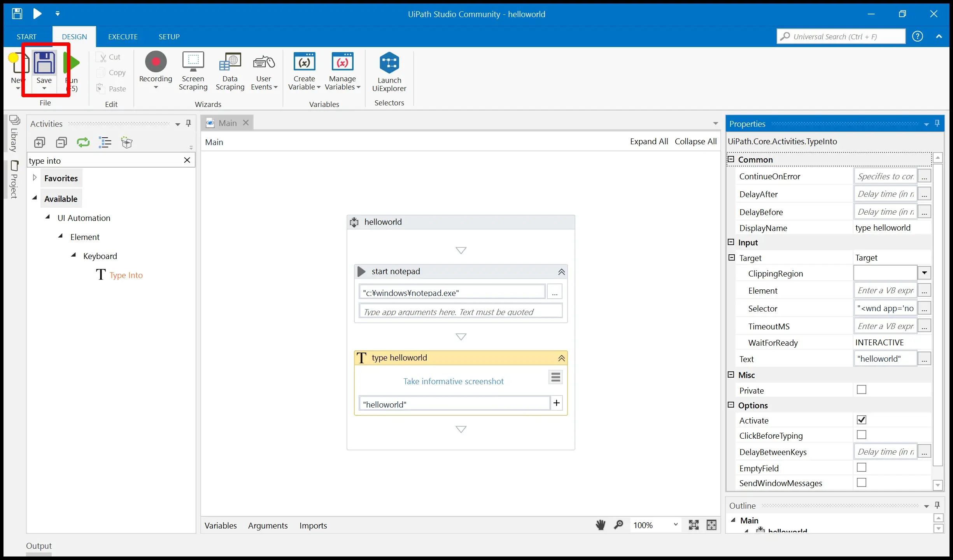Clear the type into search box
The image size is (953, 560).
click(187, 160)
